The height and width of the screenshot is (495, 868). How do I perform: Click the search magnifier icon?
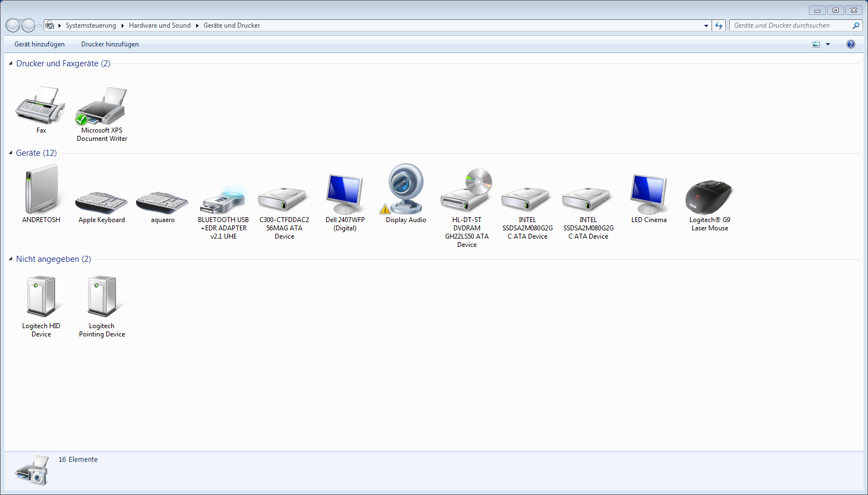pyautogui.click(x=856, y=25)
